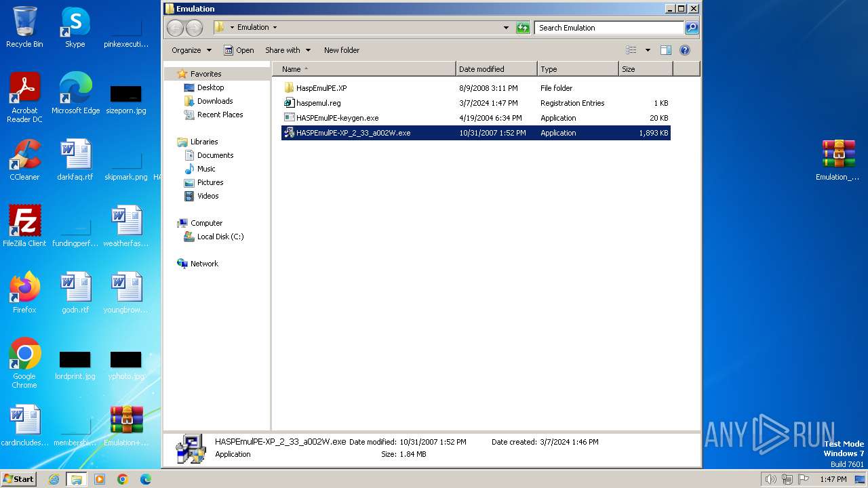Viewport: 868px width, 488px height.
Task: Click the New folder button
Action: [x=342, y=50]
